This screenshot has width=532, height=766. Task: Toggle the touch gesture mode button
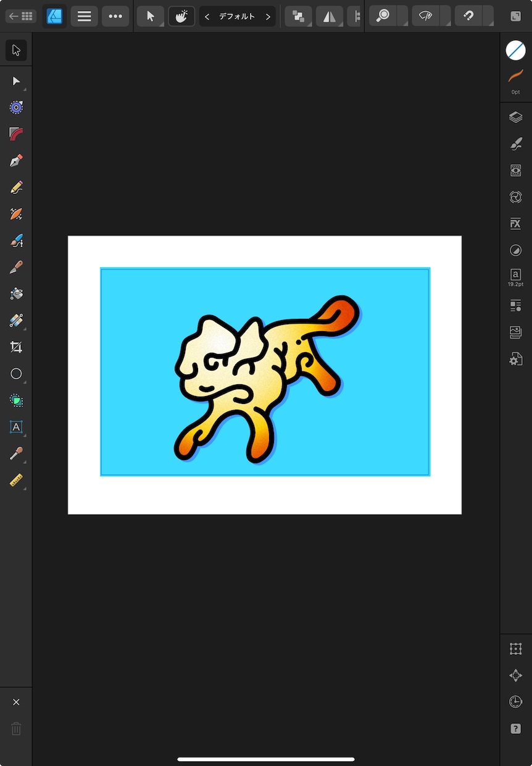tap(181, 16)
